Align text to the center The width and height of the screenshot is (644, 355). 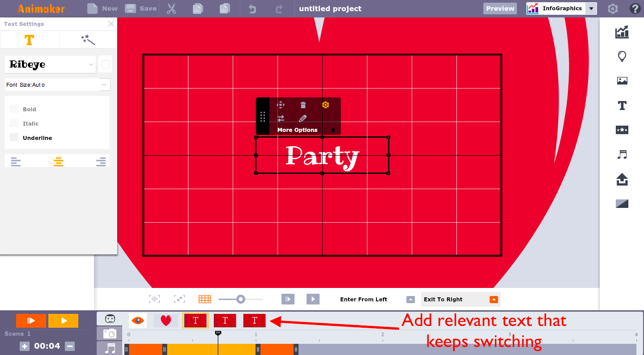click(x=58, y=162)
